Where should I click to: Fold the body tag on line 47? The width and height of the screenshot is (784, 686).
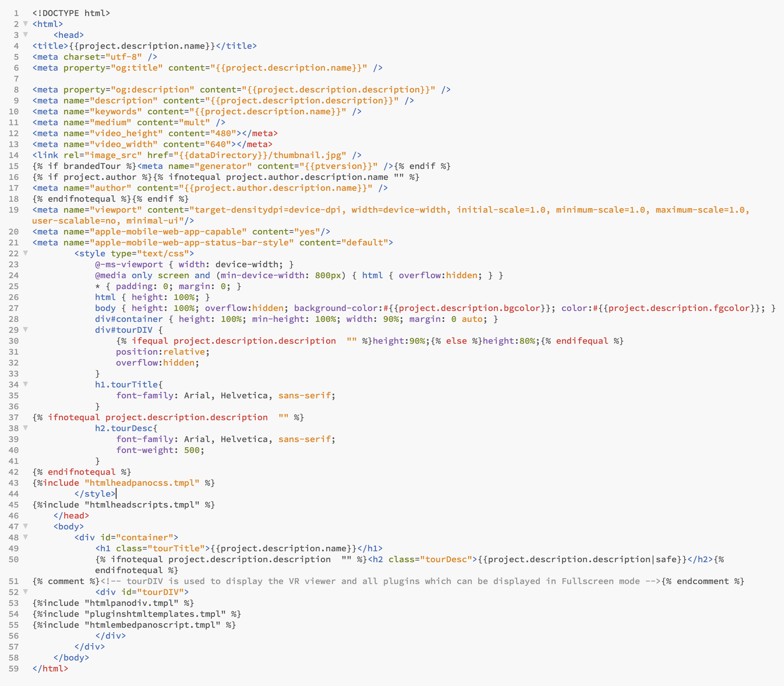point(25,526)
